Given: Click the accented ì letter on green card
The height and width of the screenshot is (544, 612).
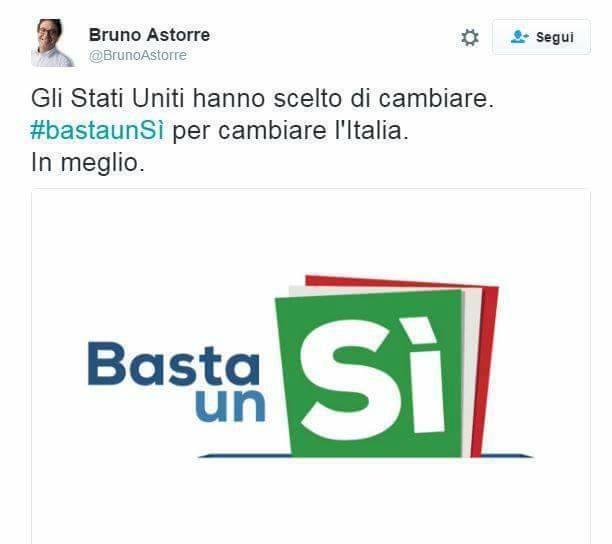Looking at the screenshot, I should [x=423, y=375].
